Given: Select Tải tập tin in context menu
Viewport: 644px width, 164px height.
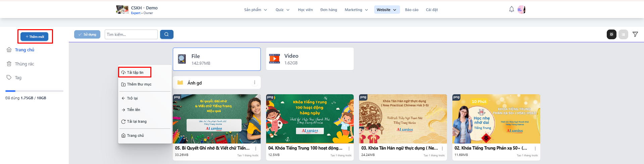Looking at the screenshot, I should 135,72.
